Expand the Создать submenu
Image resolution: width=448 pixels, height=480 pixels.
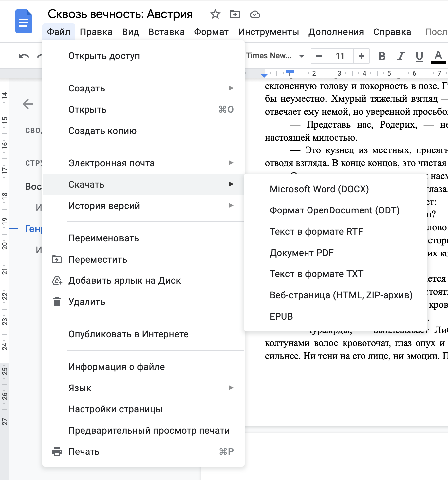[x=151, y=88]
